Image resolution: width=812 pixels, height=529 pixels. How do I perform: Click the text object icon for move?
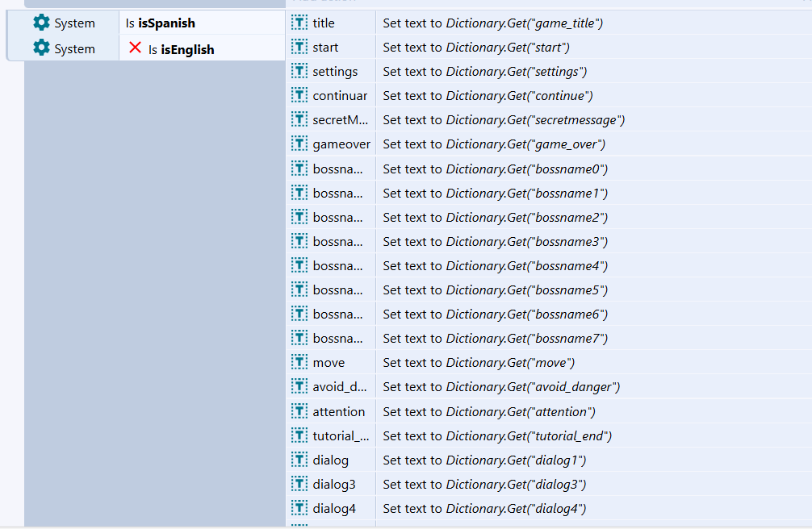point(299,362)
